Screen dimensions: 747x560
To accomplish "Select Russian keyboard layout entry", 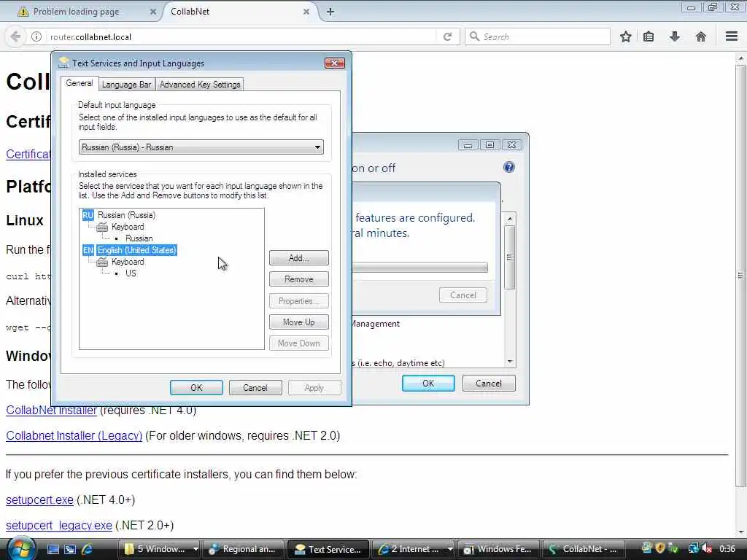I will (x=139, y=238).
